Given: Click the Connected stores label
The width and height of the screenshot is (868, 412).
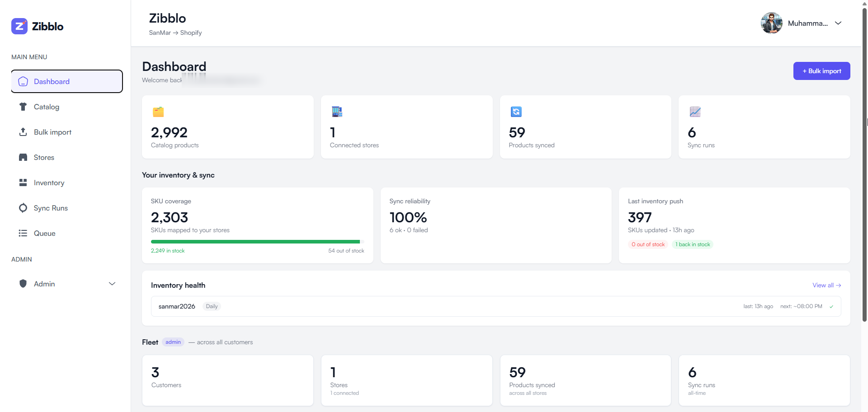Looking at the screenshot, I should click(354, 145).
